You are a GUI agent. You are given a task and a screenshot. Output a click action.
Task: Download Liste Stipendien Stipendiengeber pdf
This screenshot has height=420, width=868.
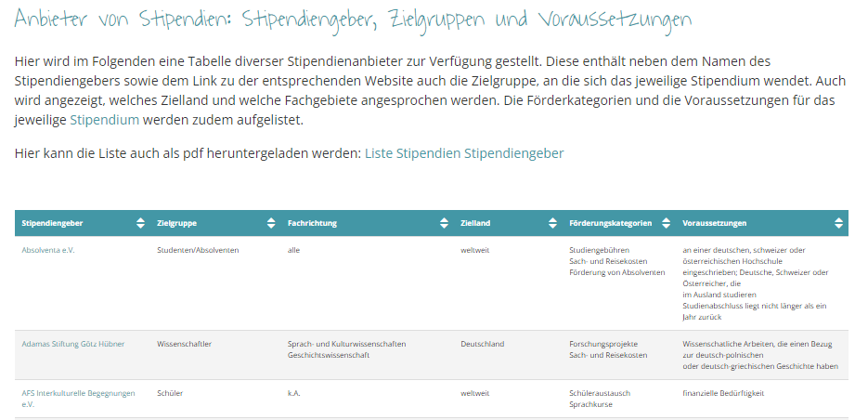pyautogui.click(x=463, y=152)
